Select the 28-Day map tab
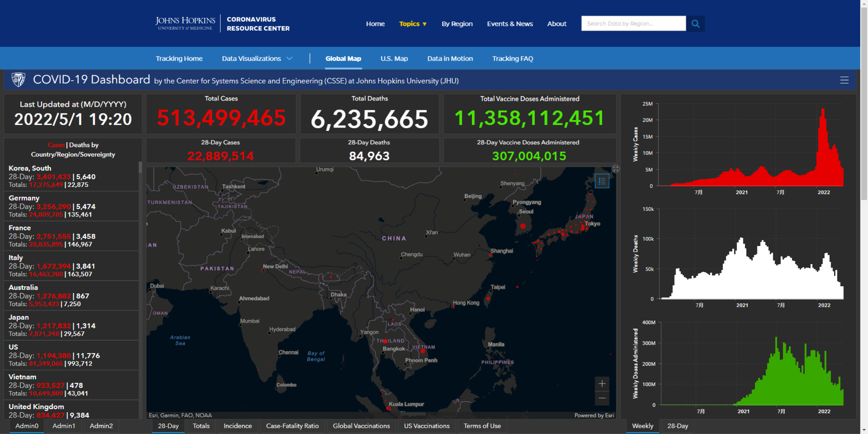The width and height of the screenshot is (868, 434). coord(168,426)
